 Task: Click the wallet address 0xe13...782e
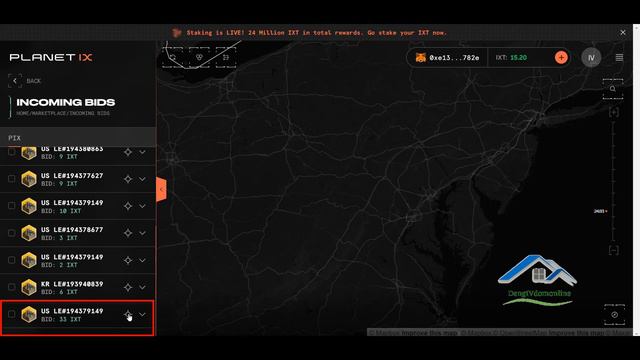click(454, 58)
